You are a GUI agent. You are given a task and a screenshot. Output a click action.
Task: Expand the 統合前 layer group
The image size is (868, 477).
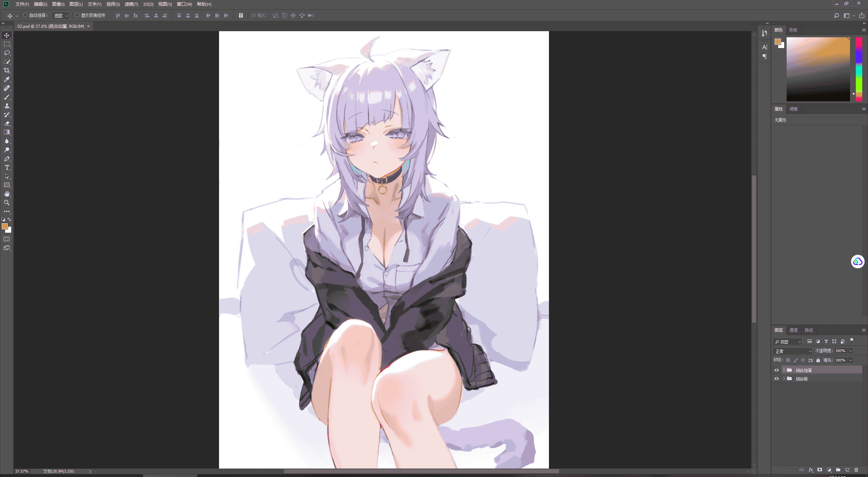pos(784,378)
